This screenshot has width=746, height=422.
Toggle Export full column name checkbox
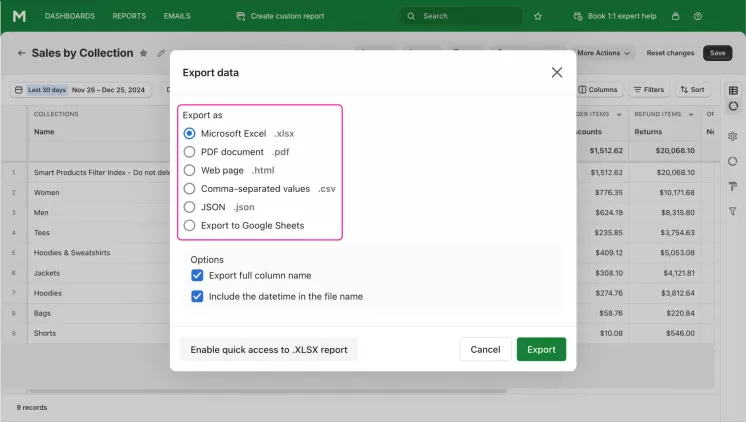197,275
